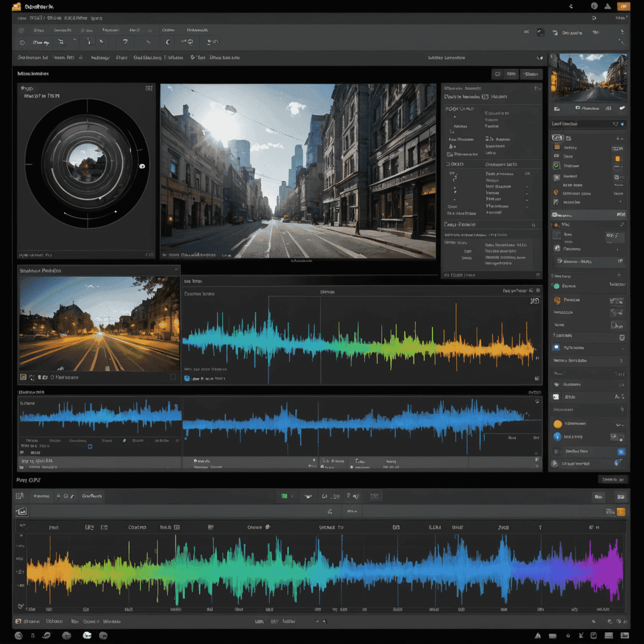644x644 pixels.
Task: Click the triangle icon in the system tray
Action: [x=538, y=636]
